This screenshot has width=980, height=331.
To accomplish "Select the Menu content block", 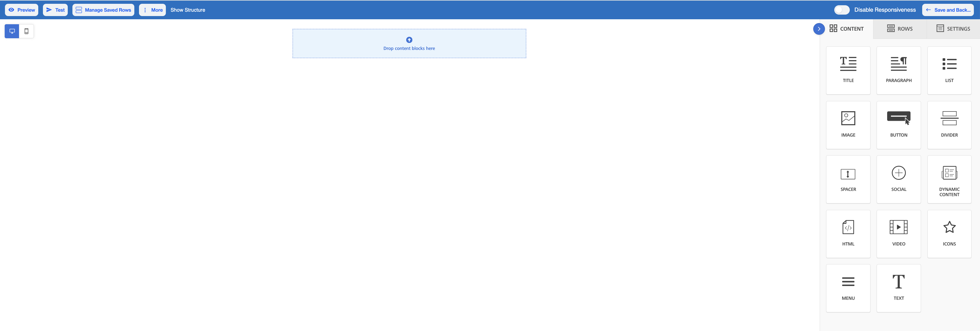I will (x=848, y=288).
